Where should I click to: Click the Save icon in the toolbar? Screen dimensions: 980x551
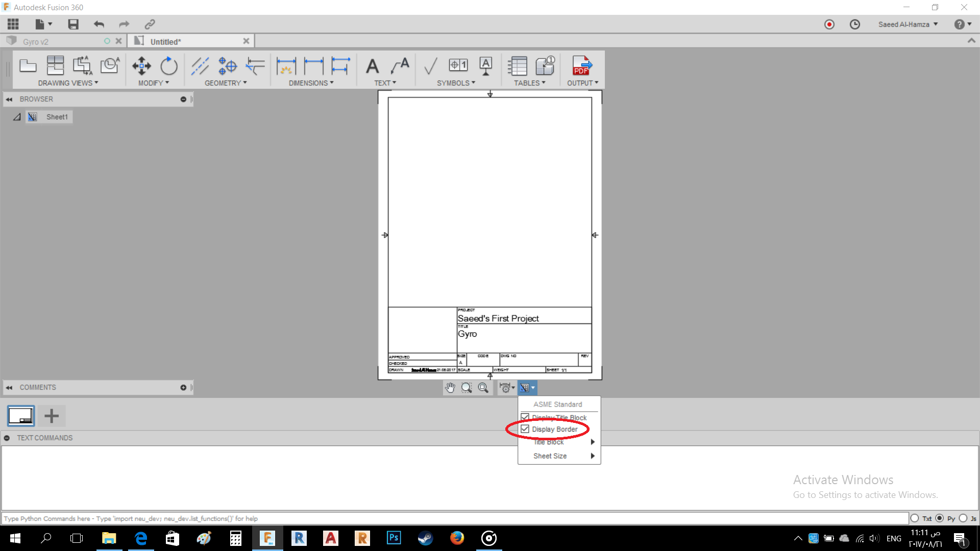[73, 24]
